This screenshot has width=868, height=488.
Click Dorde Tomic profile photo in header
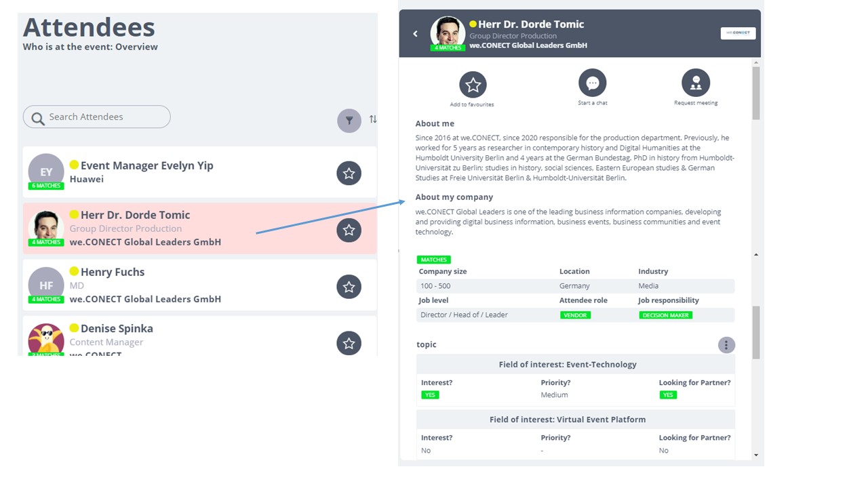click(448, 32)
